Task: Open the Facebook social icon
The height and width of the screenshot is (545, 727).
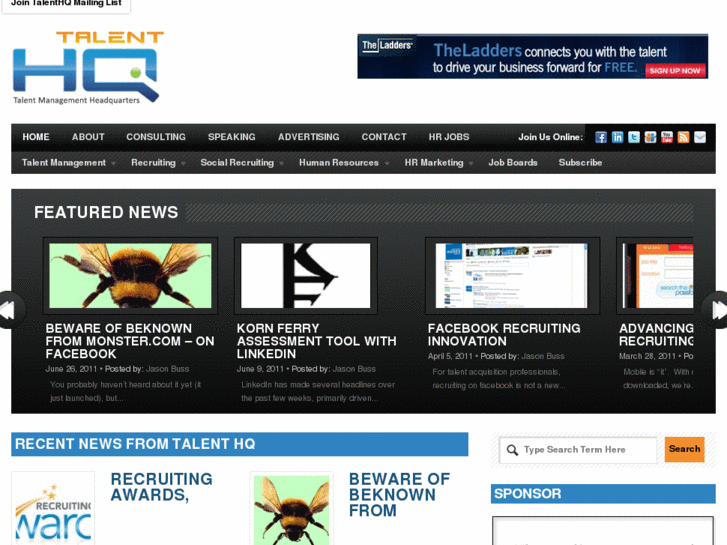Action: [x=601, y=137]
